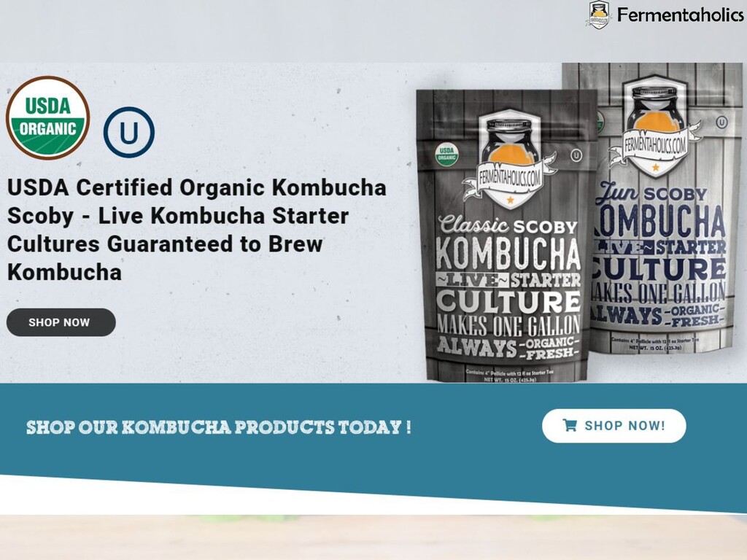This screenshot has height=560, width=747.
Task: Click the partially hidden USDA seal on Jun bag
Action: [601, 122]
